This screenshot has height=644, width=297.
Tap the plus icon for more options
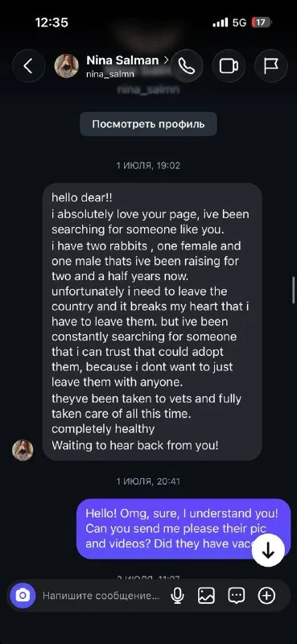pos(266,595)
